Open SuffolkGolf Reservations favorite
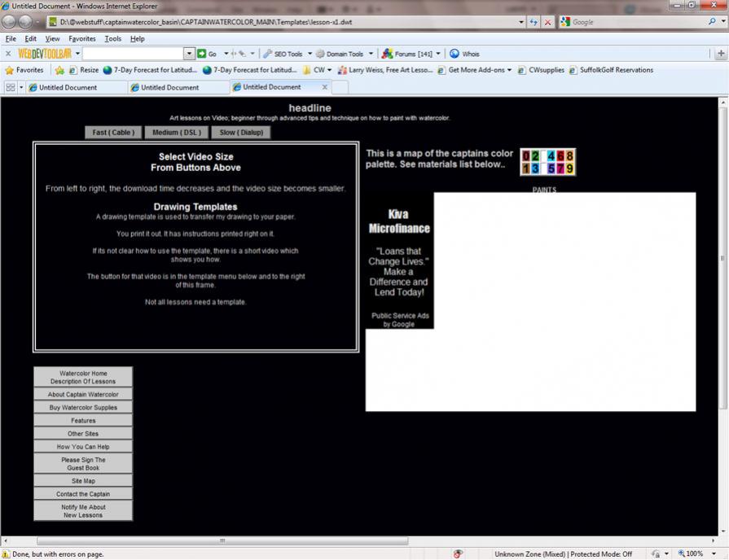Viewport: 729px width, 560px height. coord(611,70)
